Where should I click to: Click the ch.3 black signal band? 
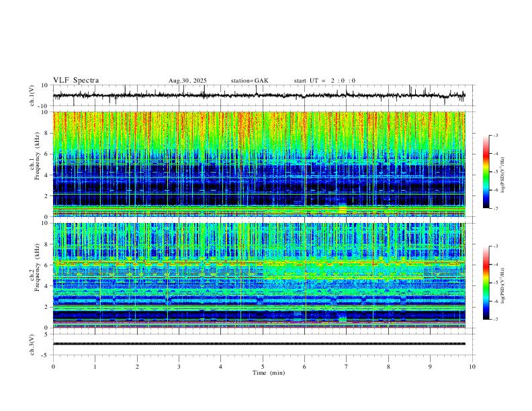tap(259, 344)
